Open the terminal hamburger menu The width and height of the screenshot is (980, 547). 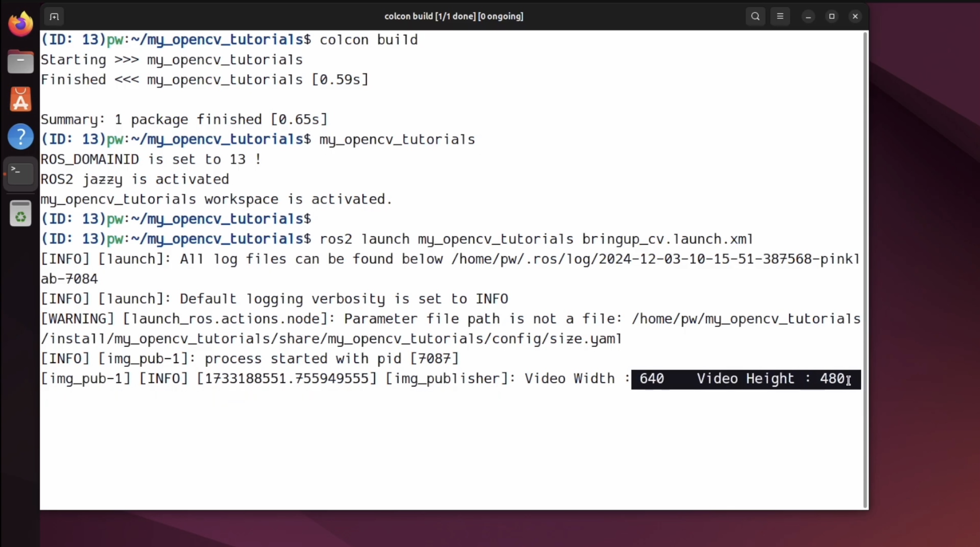pyautogui.click(x=780, y=17)
